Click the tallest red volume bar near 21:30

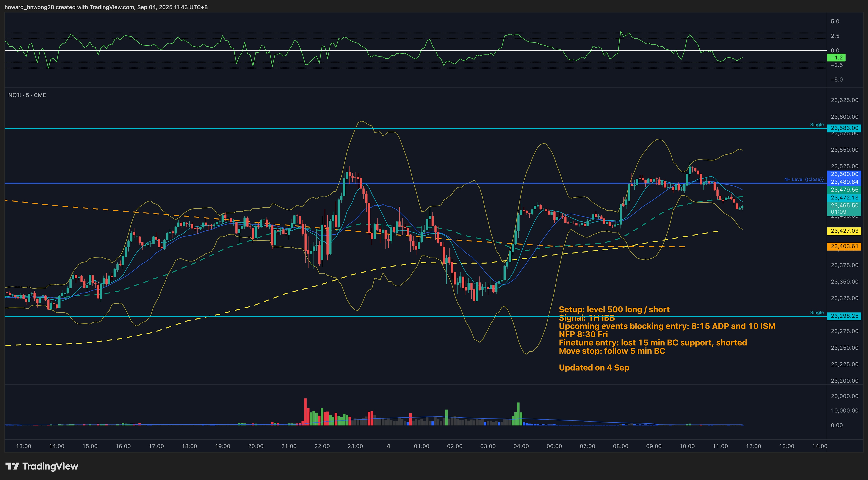coord(306,411)
